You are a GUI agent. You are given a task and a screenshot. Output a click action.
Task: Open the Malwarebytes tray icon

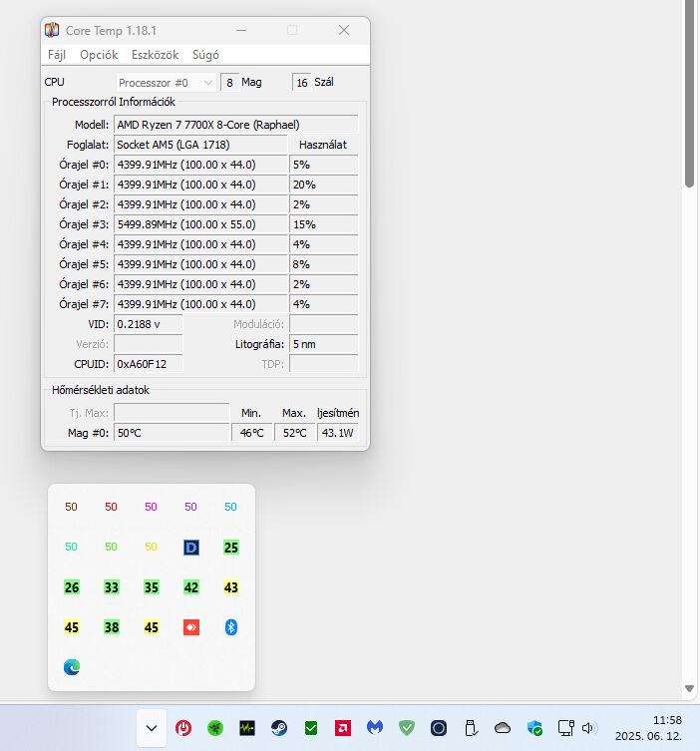tap(375, 728)
